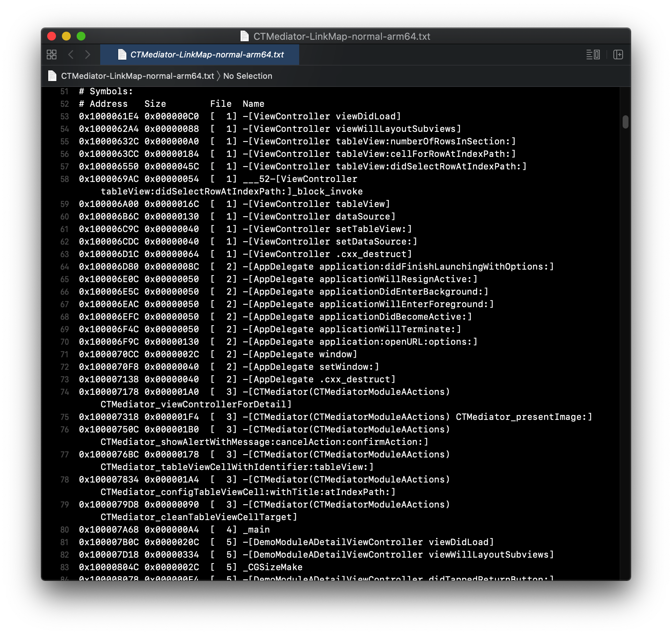Click 'DemoModuleADetailViewController viewWillLayoutSubviews]' symbol
The width and height of the screenshot is (672, 635).
(x=404, y=555)
